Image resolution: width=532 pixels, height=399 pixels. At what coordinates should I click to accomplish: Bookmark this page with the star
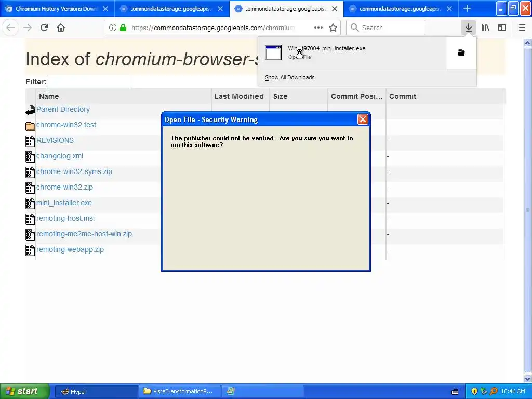[333, 28]
